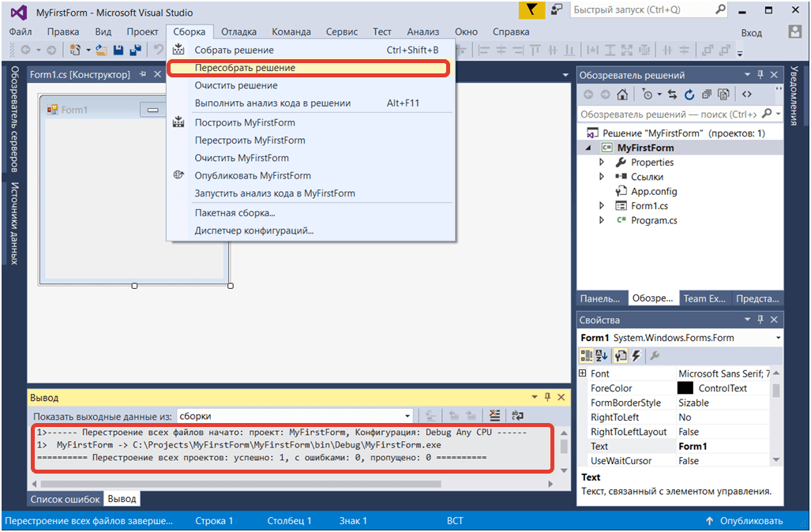Show Events via lightning bolt icon

(636, 356)
